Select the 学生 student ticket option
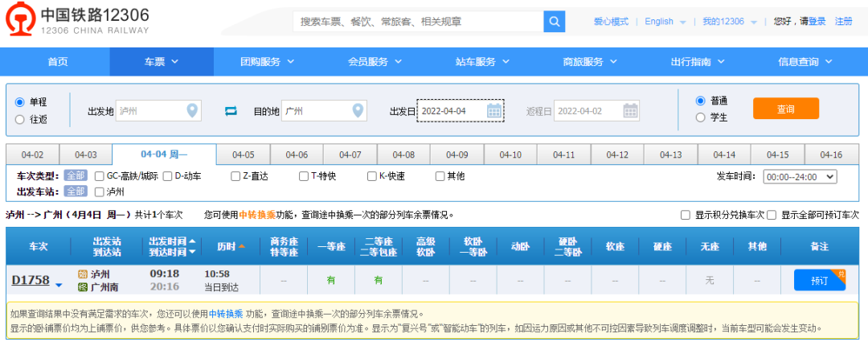 tap(701, 117)
